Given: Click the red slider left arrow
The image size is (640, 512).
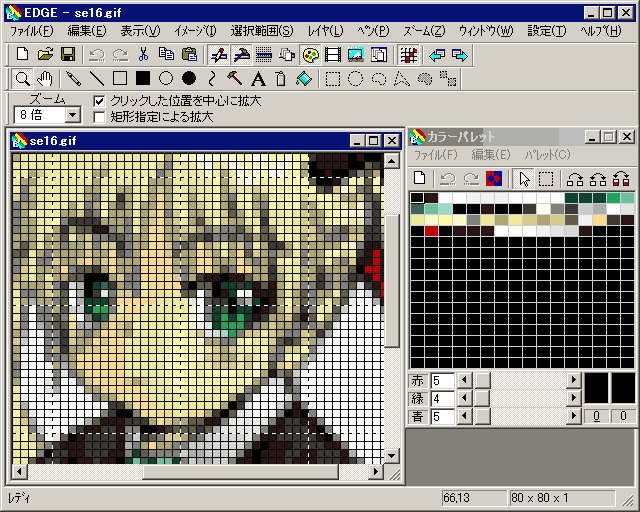Looking at the screenshot, I should (464, 380).
